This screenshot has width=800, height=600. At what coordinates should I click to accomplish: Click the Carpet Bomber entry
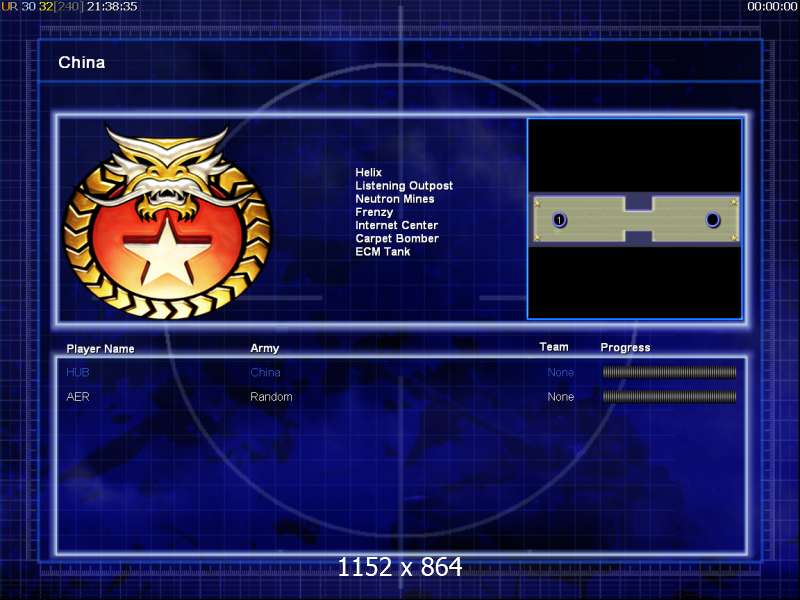[397, 238]
